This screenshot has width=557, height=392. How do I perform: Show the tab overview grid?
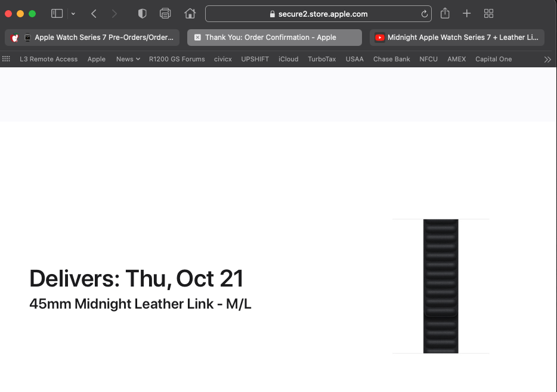(489, 14)
